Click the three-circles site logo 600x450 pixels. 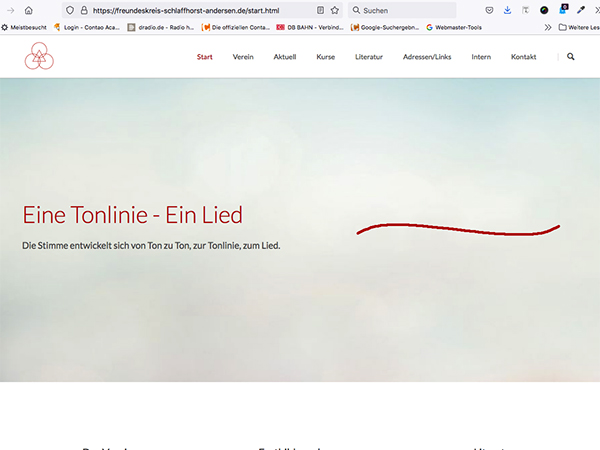pos(39,56)
